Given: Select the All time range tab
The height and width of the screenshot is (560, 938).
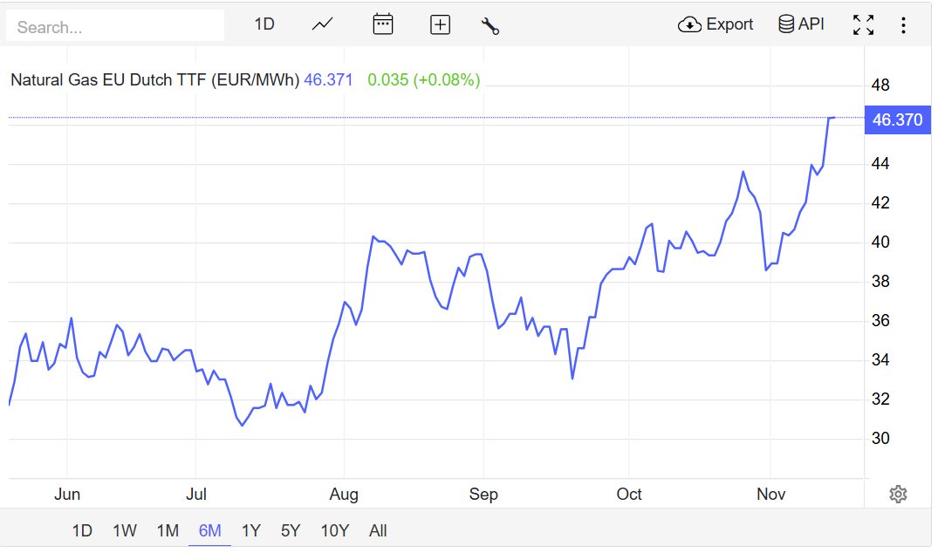Looking at the screenshot, I should coord(378,530).
